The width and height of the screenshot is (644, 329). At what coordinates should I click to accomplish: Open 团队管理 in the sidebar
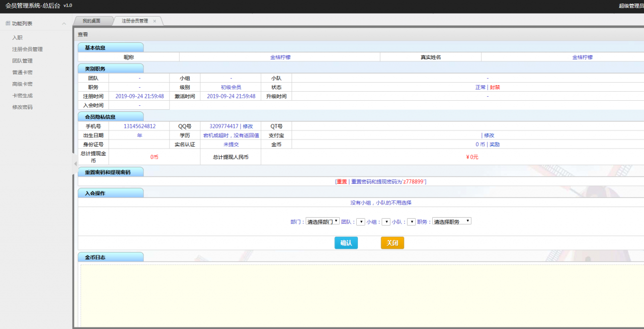(x=23, y=60)
